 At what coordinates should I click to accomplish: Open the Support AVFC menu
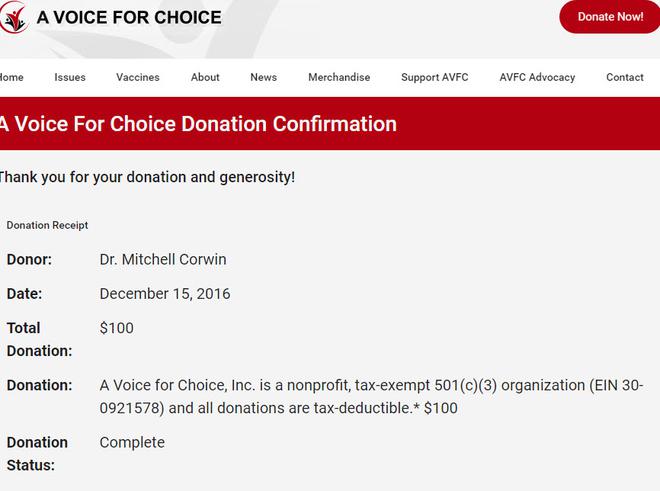click(x=435, y=77)
